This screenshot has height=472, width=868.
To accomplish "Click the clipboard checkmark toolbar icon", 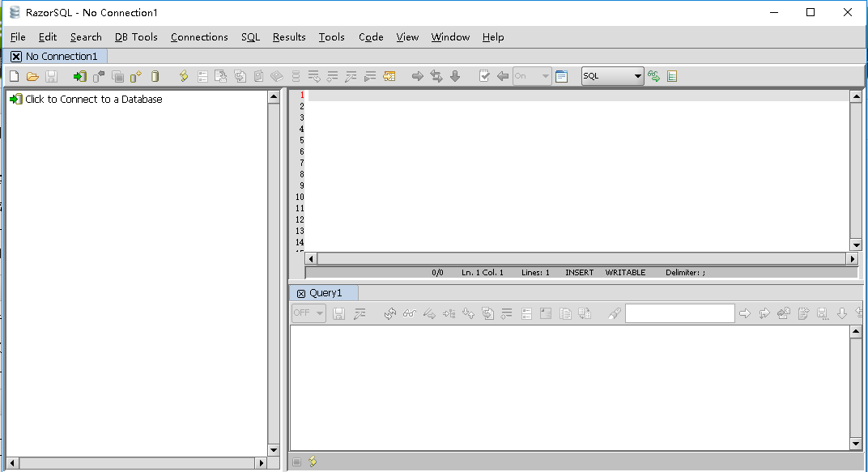I will tap(484, 76).
